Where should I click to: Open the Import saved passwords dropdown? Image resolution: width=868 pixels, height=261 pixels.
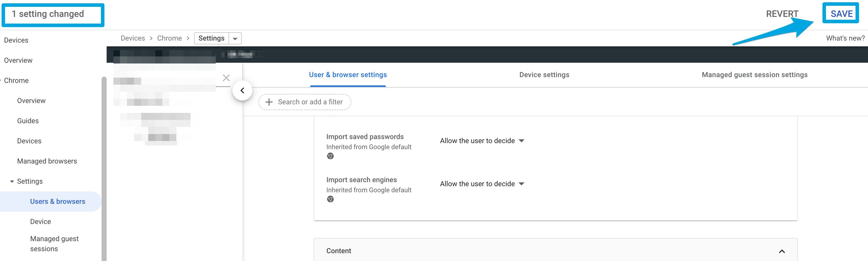[482, 141]
